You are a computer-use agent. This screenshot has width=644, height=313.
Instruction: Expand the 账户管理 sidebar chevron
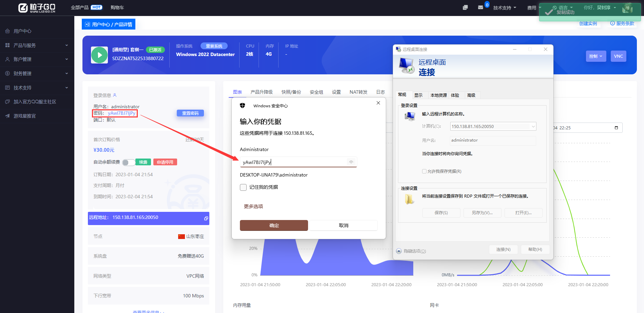coord(67,59)
